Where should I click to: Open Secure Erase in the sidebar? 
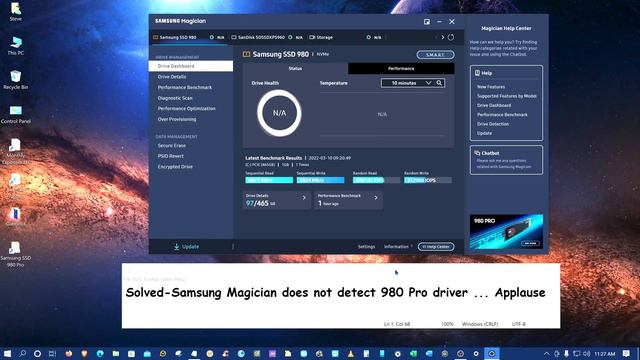point(171,145)
